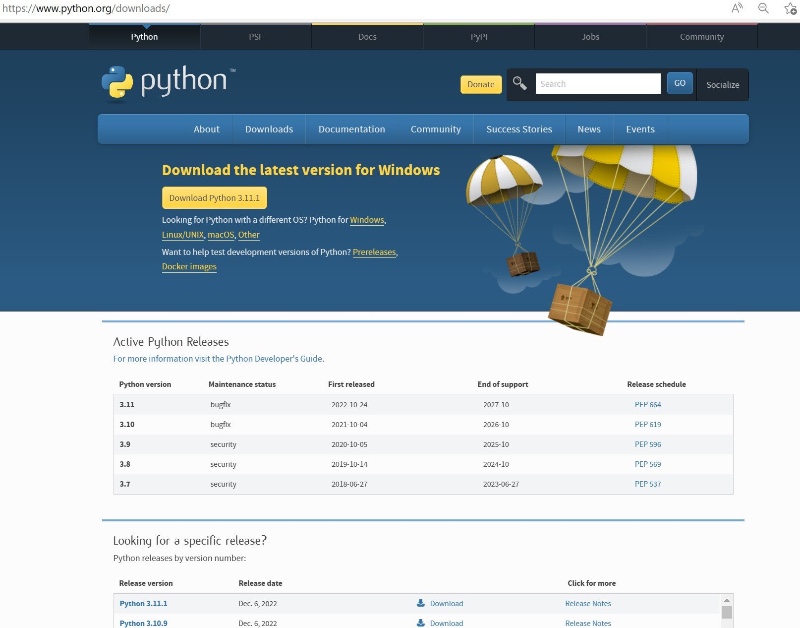
Task: Open the Documentation menu
Action: pos(352,129)
